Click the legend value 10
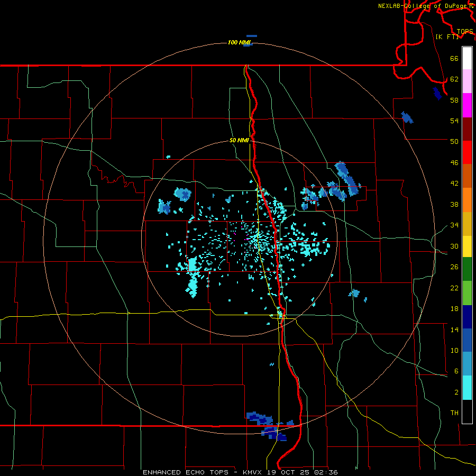476x476 pixels. coord(454,350)
